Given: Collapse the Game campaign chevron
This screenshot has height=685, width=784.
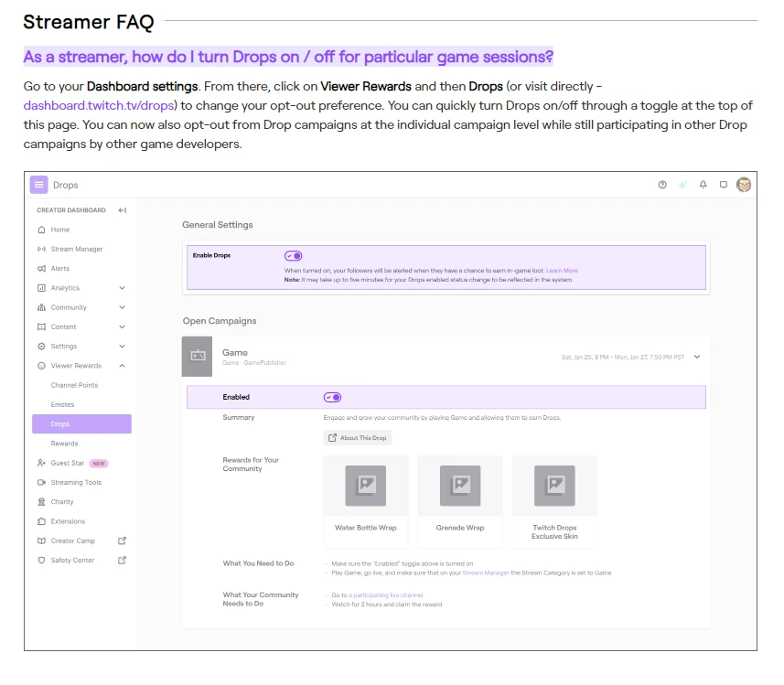Looking at the screenshot, I should coord(697,357).
